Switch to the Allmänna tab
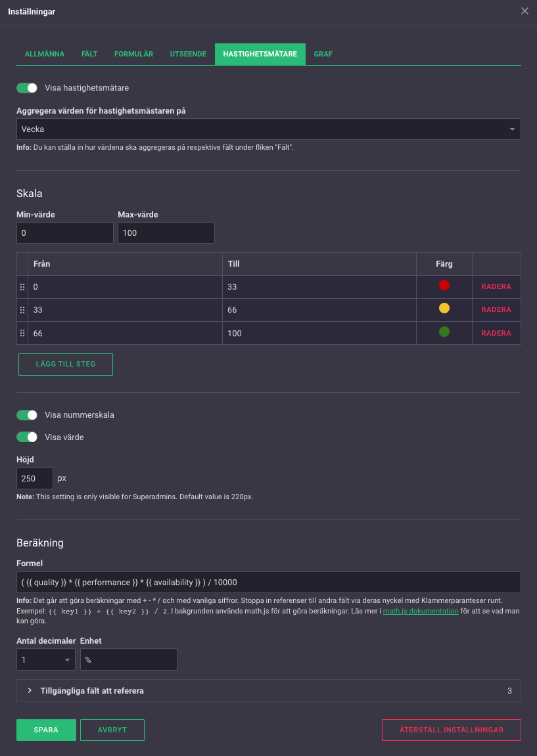Image resolution: width=537 pixels, height=756 pixels. [45, 54]
